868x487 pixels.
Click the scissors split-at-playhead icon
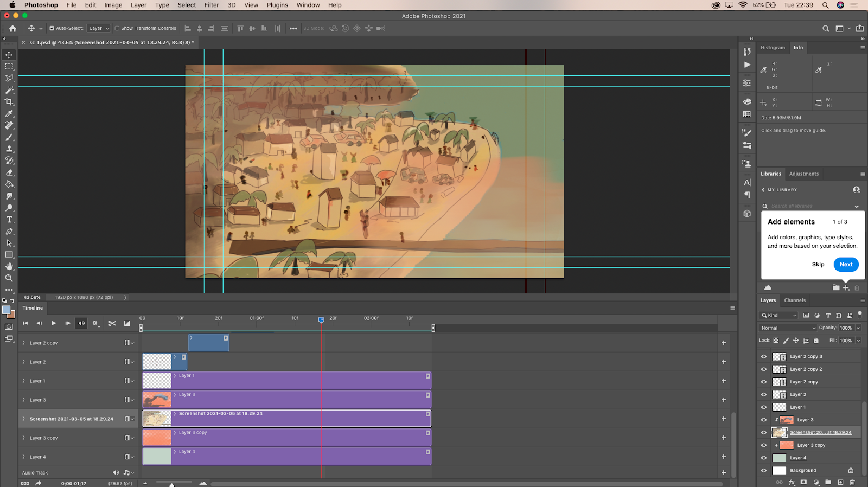coord(112,323)
